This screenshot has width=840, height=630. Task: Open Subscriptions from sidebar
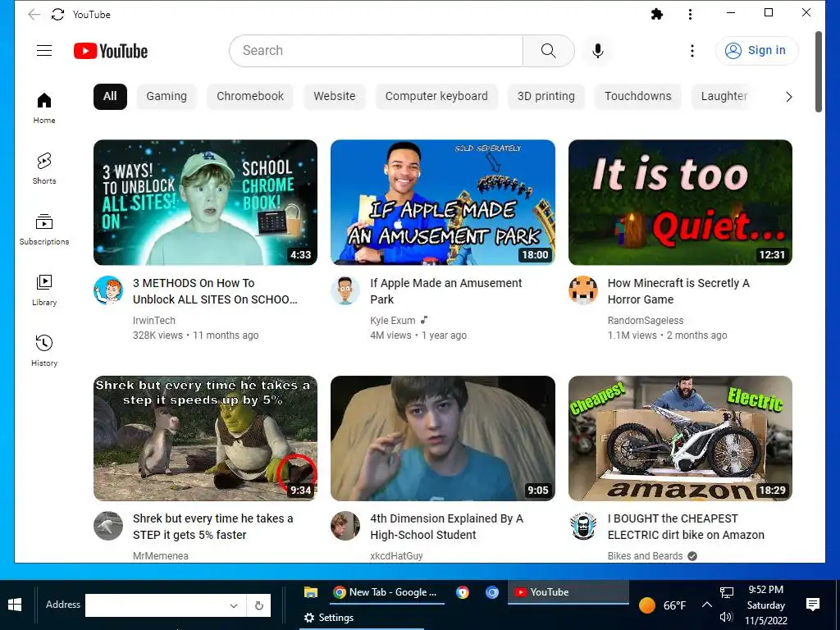[44, 230]
